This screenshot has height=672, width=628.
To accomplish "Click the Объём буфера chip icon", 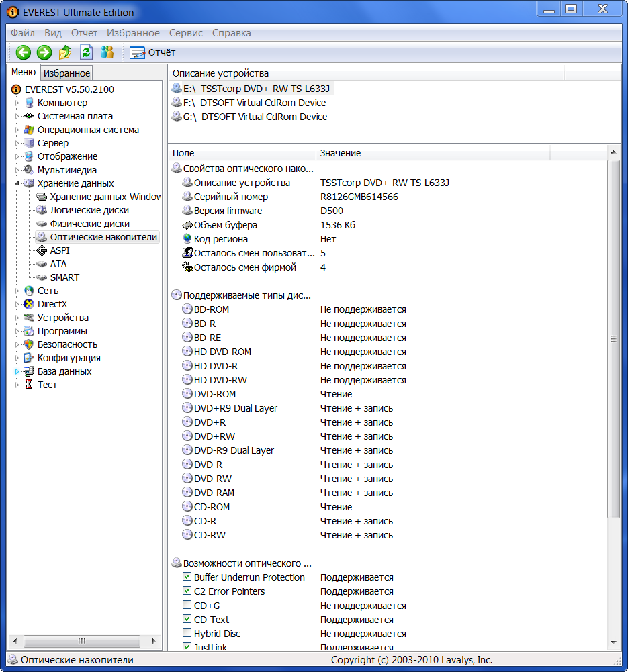I will click(x=187, y=225).
